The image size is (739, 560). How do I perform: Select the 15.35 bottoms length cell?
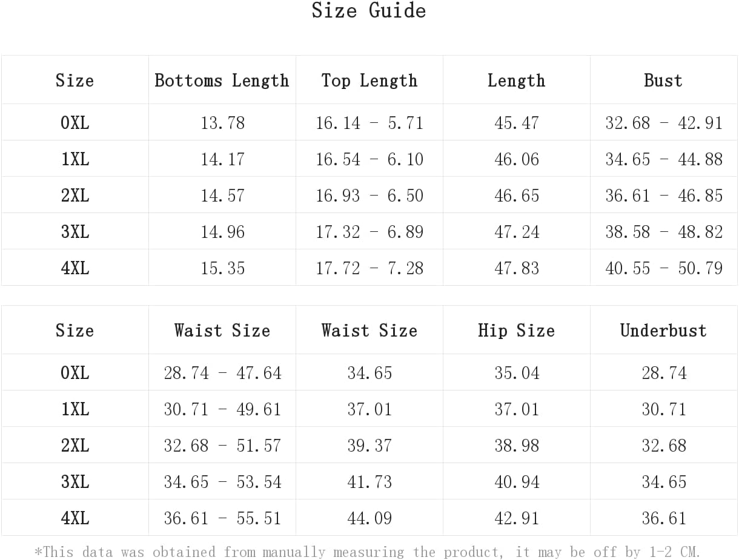[222, 268]
